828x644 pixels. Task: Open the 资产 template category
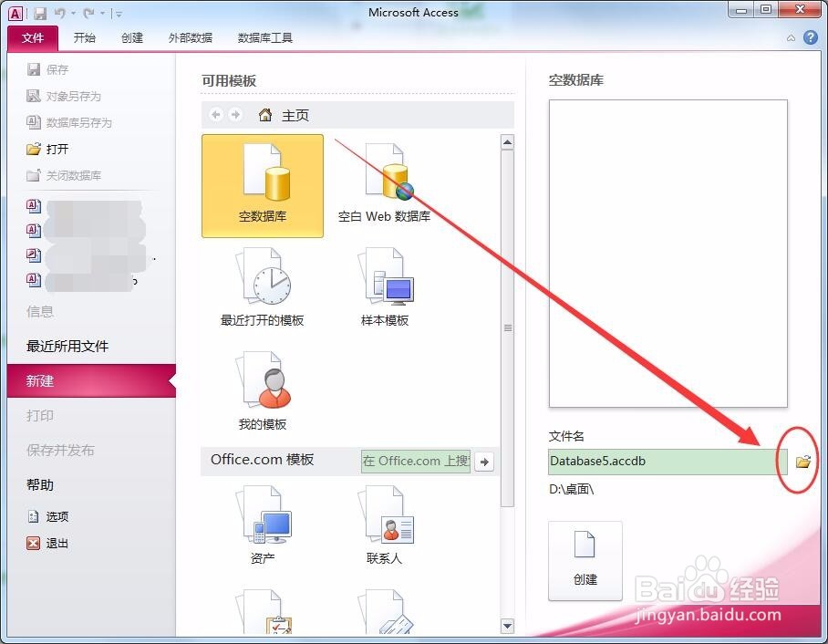pyautogui.click(x=263, y=525)
